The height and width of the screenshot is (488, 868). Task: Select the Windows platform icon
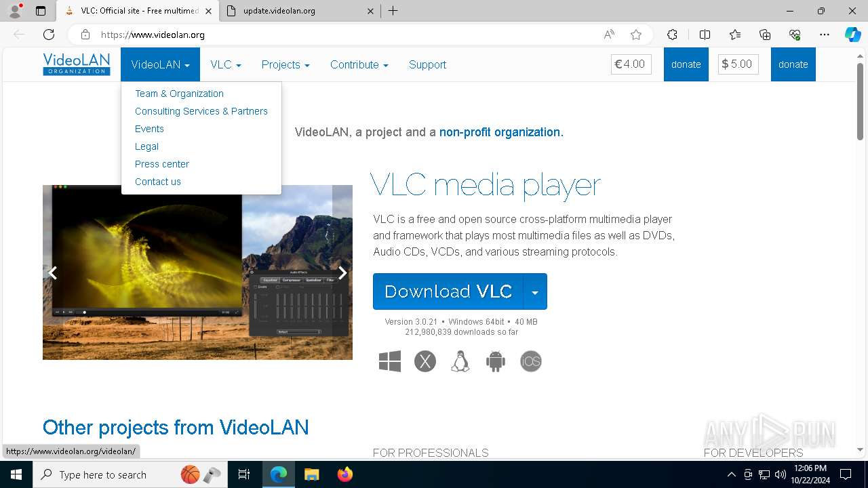pyautogui.click(x=390, y=361)
